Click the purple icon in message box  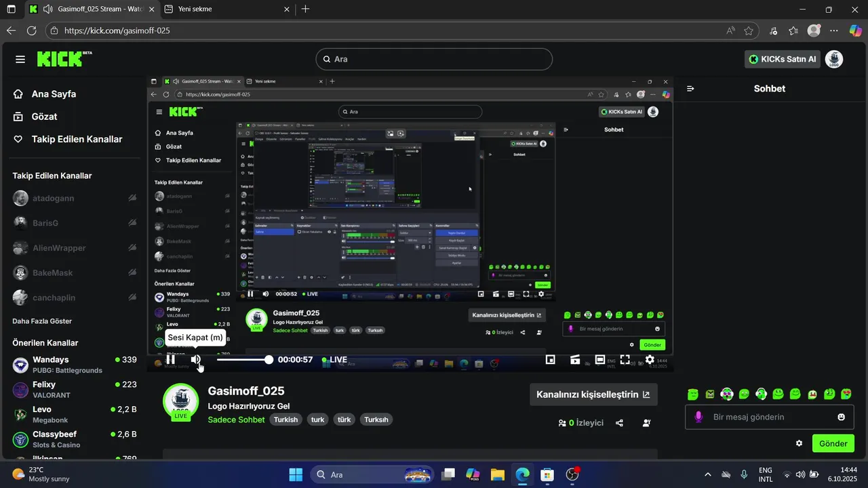pyautogui.click(x=698, y=417)
